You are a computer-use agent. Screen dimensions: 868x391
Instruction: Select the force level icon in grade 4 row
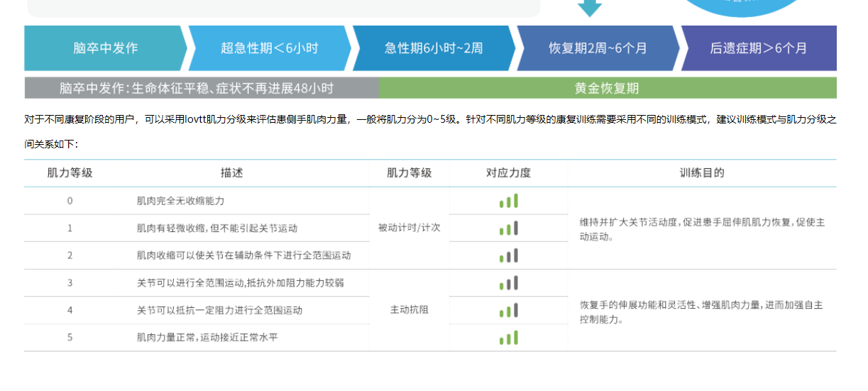pyautogui.click(x=508, y=310)
